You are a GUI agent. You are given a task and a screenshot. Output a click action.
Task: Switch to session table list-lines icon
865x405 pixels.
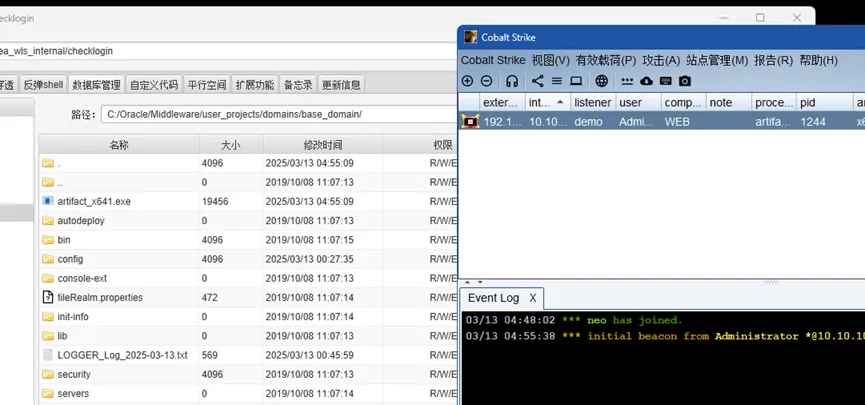pos(557,81)
